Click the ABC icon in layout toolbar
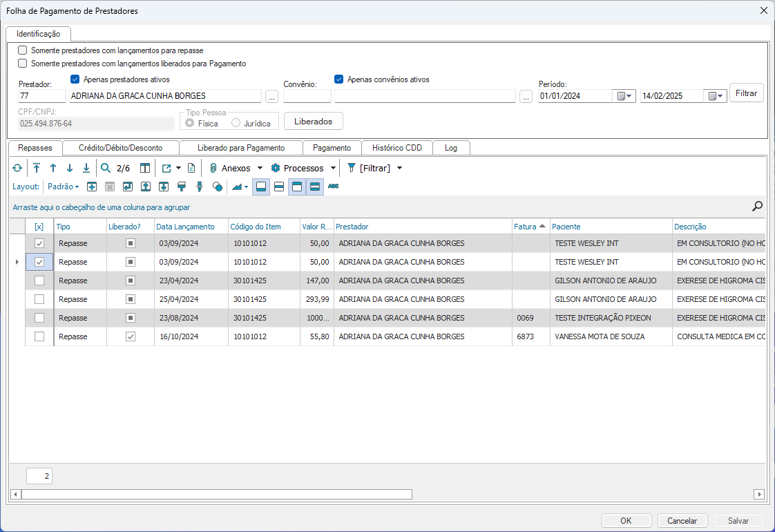The height and width of the screenshot is (532, 775). coord(333,187)
